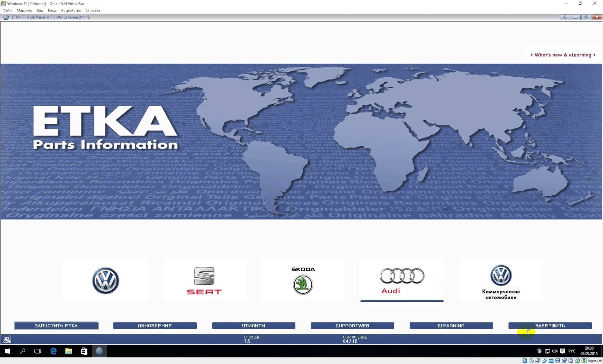Click the VirtualBox shared folders indicator
This screenshot has width=603, height=364.
point(551,361)
